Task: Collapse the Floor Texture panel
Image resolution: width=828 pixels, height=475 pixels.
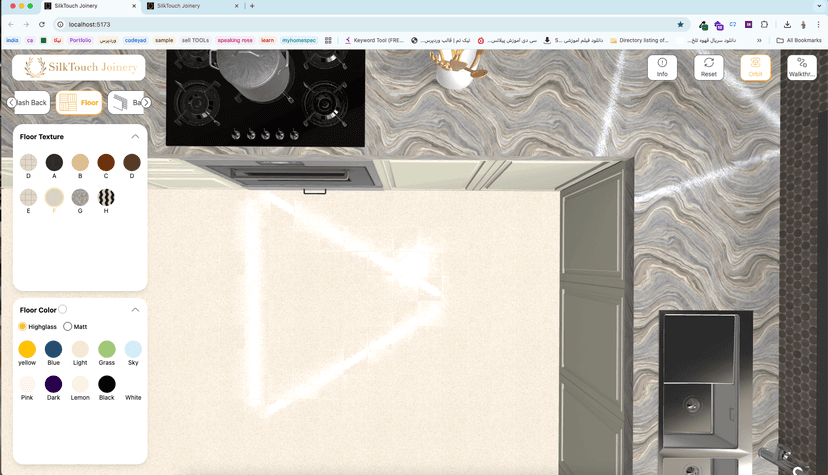Action: point(135,136)
